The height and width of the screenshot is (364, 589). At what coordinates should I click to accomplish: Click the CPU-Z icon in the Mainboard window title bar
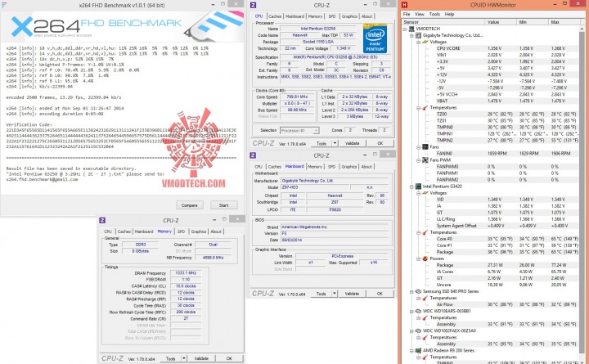[253, 155]
